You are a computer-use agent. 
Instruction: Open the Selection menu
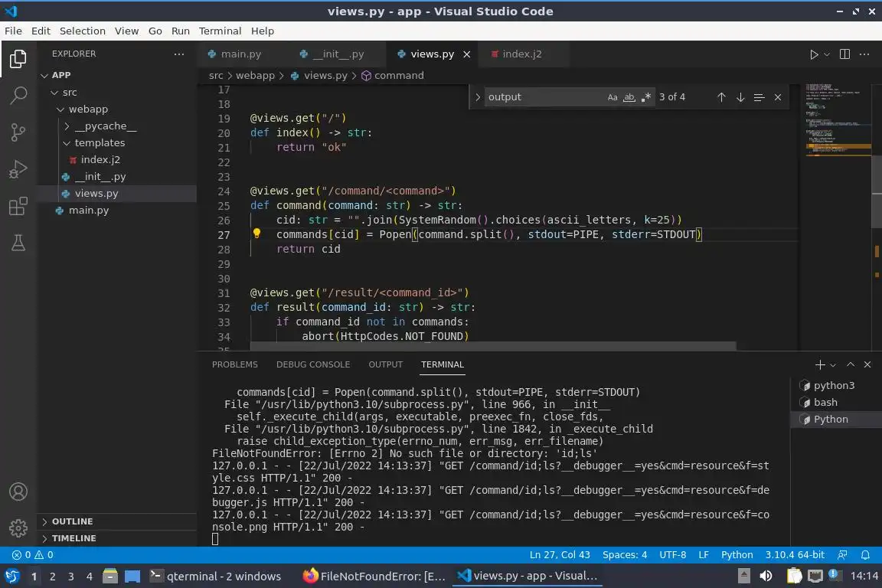point(83,31)
